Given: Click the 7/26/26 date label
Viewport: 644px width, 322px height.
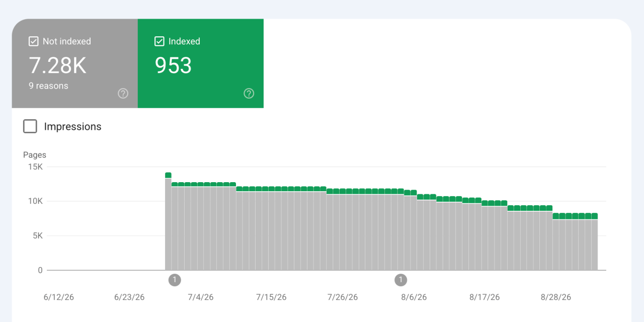Looking at the screenshot, I should (343, 297).
